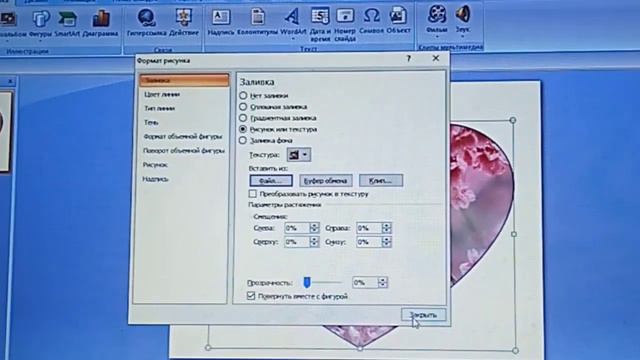Viewport: 640px width, 360px height.
Task: Insert a SmartArt graphic
Action: pyautogui.click(x=67, y=24)
